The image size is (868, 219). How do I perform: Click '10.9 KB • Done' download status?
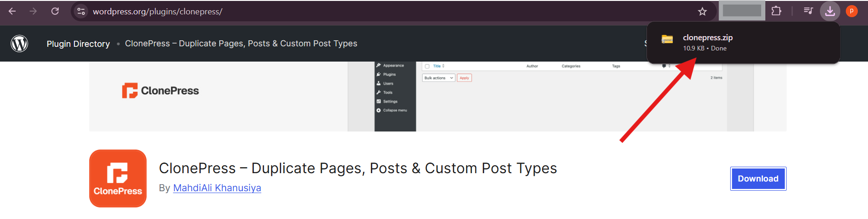pyautogui.click(x=705, y=48)
